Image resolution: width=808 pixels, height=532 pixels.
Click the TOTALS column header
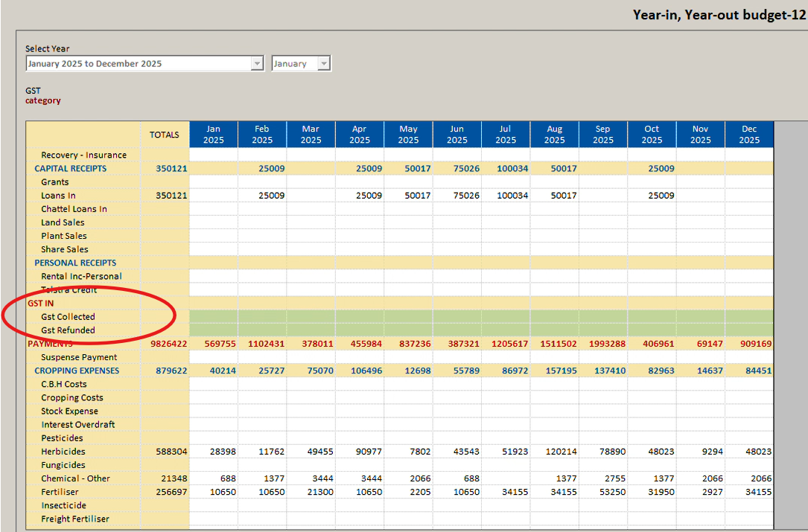pos(165,135)
